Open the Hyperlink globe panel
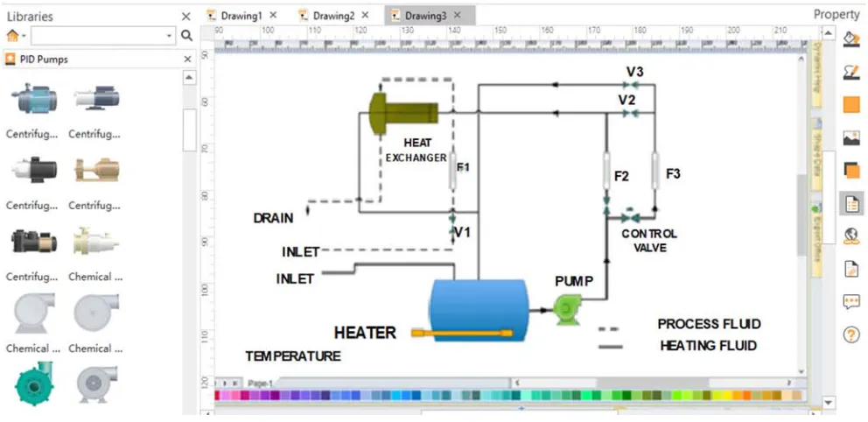The image size is (868, 422). click(x=850, y=236)
